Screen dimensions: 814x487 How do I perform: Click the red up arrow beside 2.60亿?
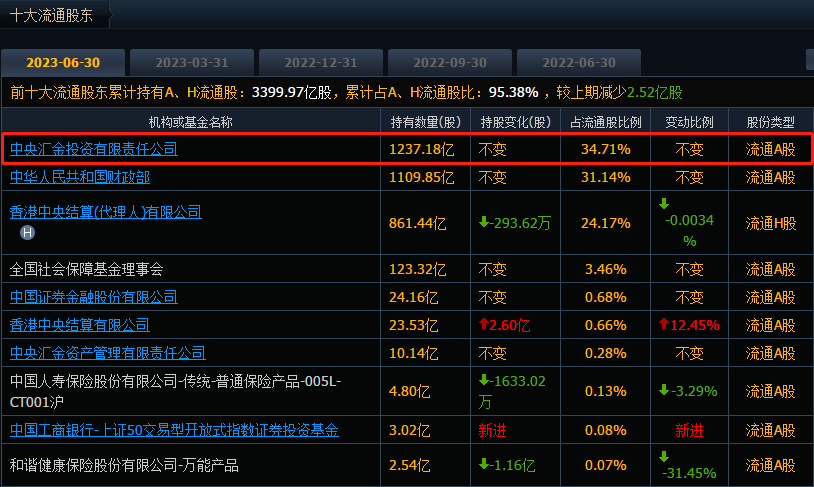(x=483, y=324)
